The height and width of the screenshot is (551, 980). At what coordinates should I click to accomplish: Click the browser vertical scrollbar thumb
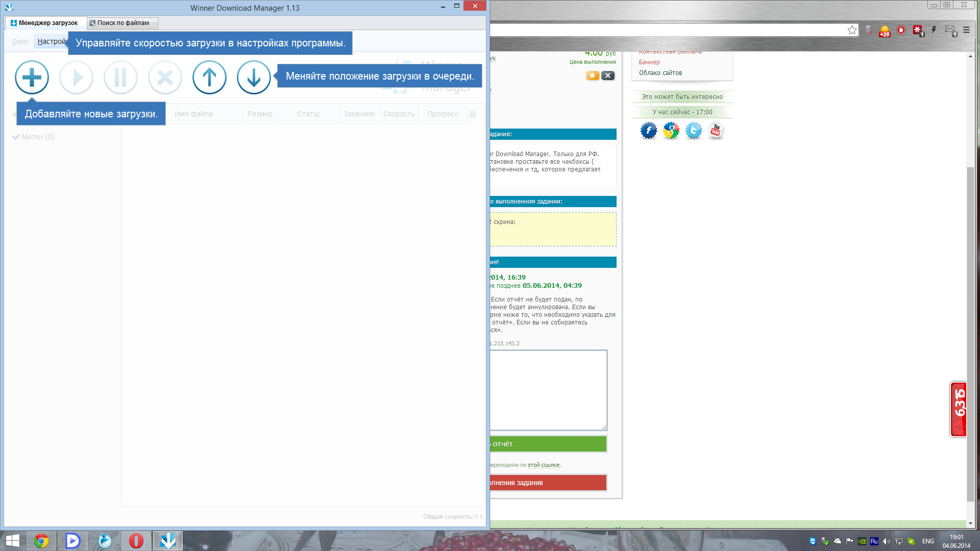tap(970, 334)
